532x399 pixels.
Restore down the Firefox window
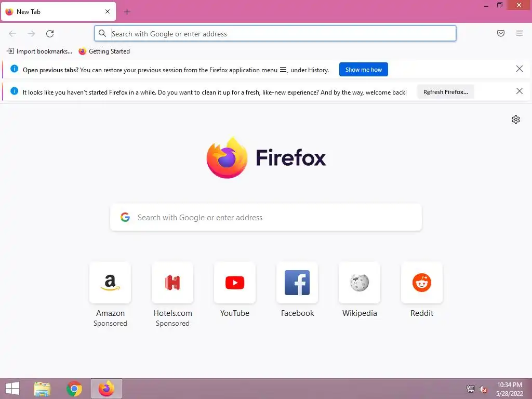pyautogui.click(x=499, y=5)
